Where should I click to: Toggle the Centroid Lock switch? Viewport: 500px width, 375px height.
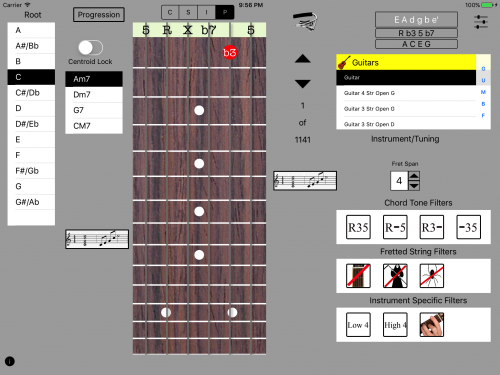tap(91, 48)
